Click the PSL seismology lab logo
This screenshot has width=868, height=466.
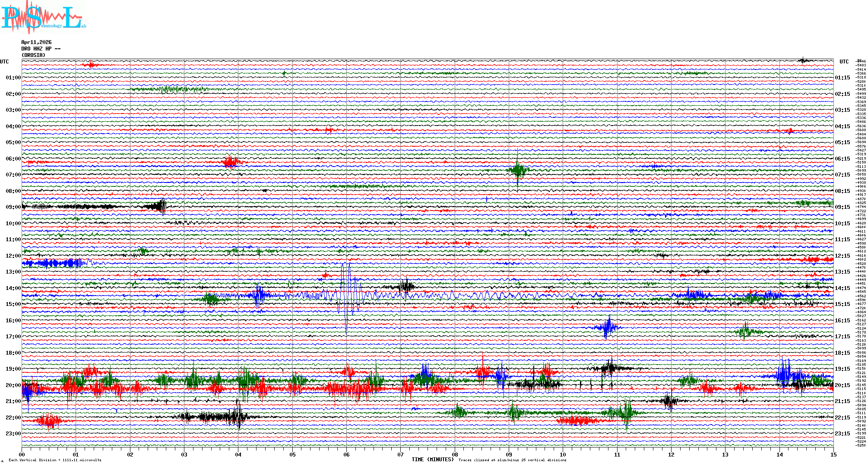[x=43, y=17]
